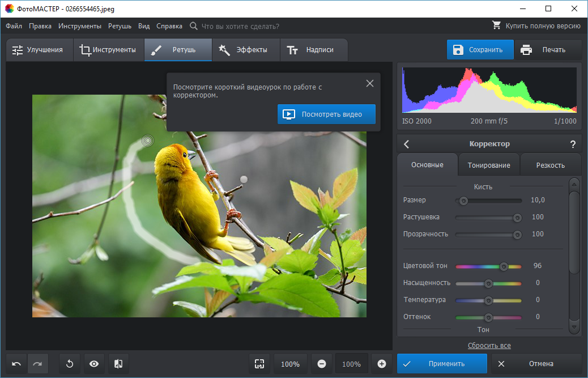Image resolution: width=588 pixels, height=378 pixels.
Task: Toggle the eye preview of the original
Action: tap(94, 364)
